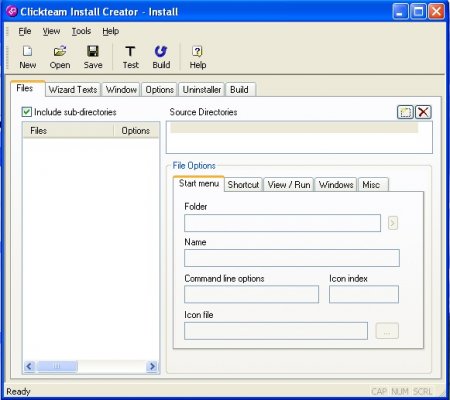Toggle Include sub-directories checkbox

pyautogui.click(x=27, y=112)
